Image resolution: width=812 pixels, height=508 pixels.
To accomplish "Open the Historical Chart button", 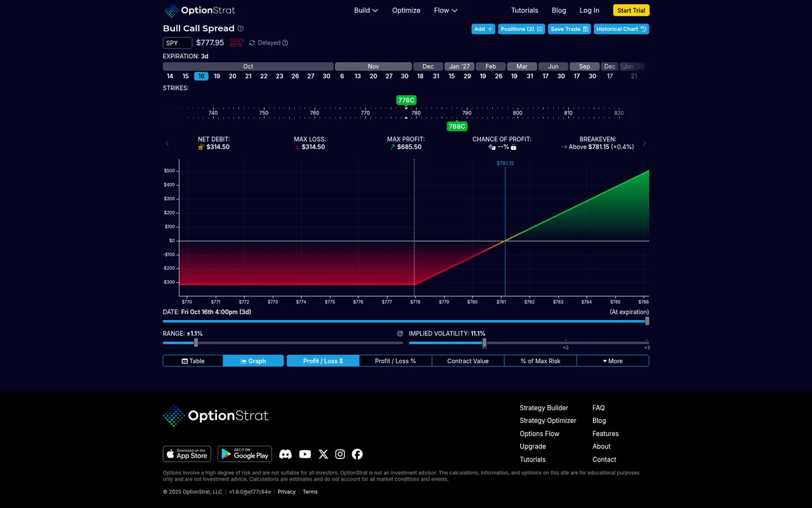I will coord(621,29).
